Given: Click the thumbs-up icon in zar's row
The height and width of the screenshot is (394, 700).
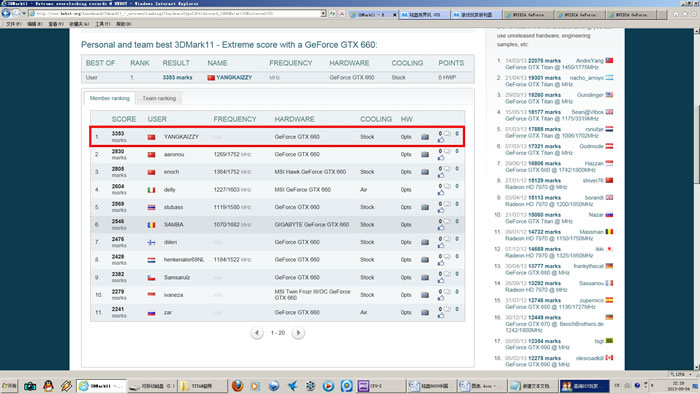Looking at the screenshot, I should (441, 315).
